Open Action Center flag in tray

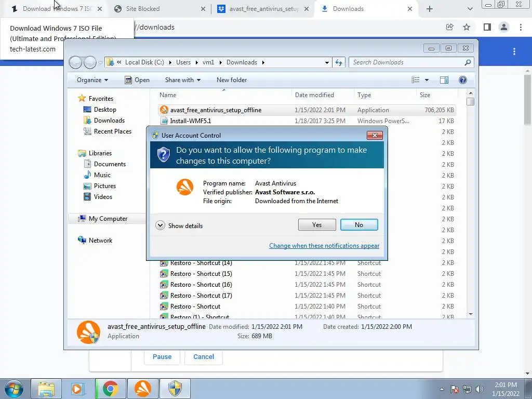[455, 389]
